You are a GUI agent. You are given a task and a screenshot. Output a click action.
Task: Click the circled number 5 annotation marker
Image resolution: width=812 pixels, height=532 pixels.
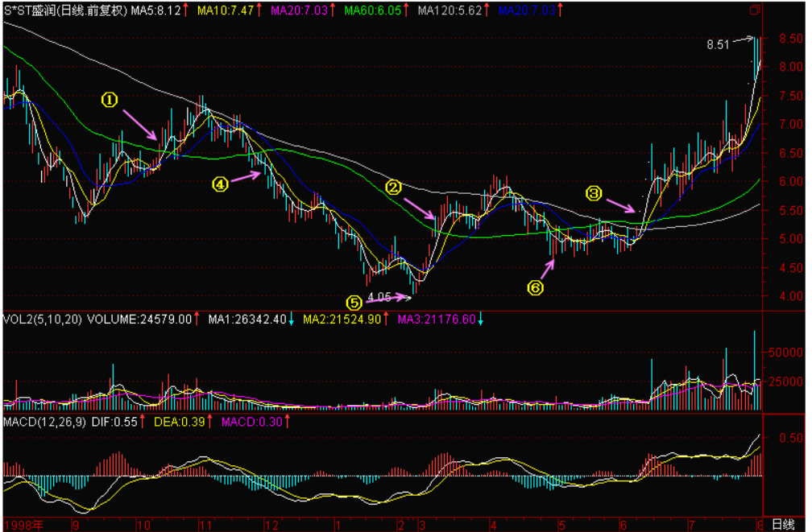pyautogui.click(x=354, y=303)
